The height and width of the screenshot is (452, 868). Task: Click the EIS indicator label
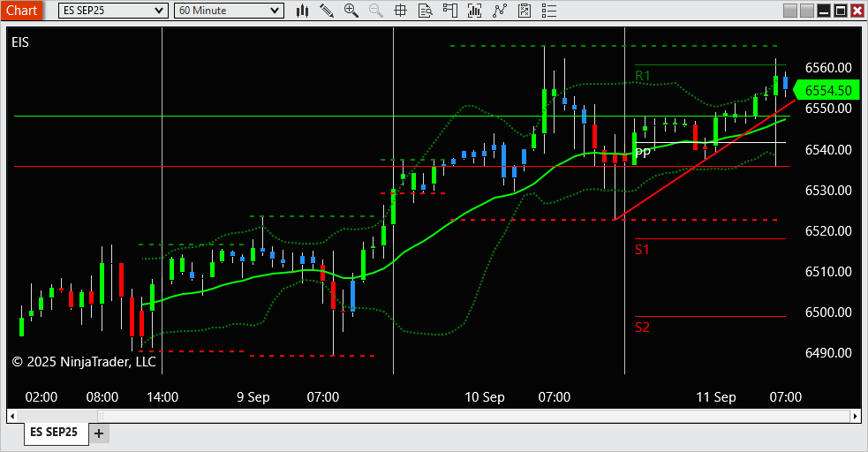[x=20, y=42]
